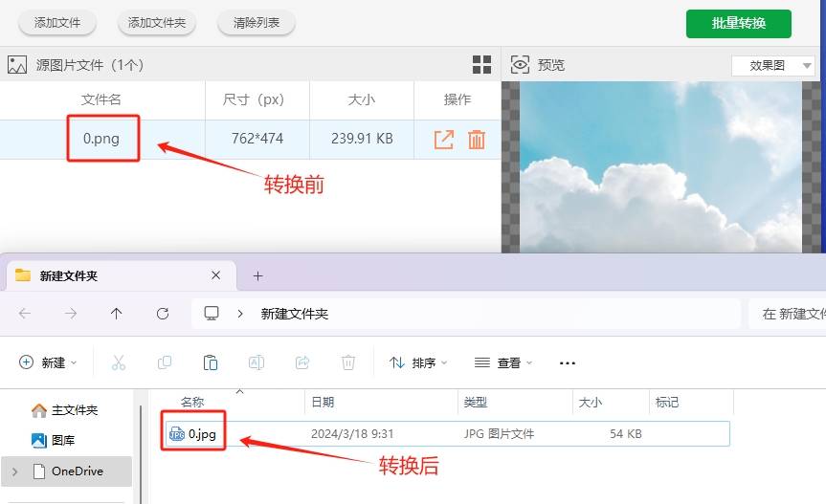Open the 效果图 preview dropdown
Viewport: 826px width, 504px height.
pos(772,66)
